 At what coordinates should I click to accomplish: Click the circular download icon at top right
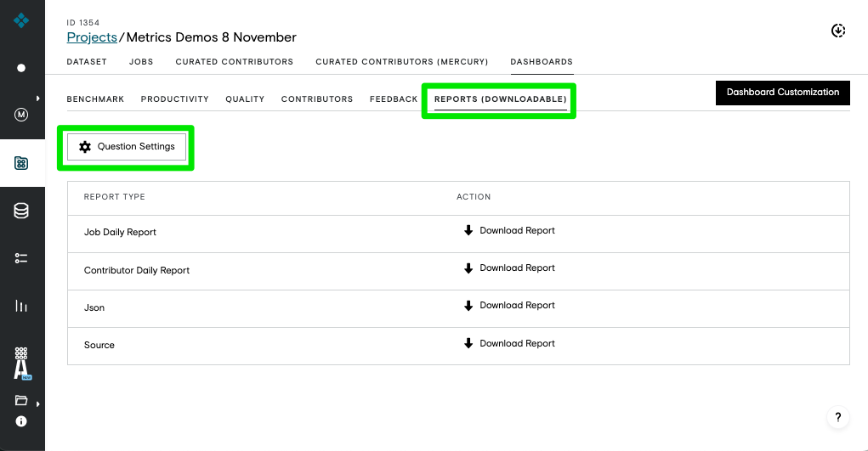click(x=838, y=31)
